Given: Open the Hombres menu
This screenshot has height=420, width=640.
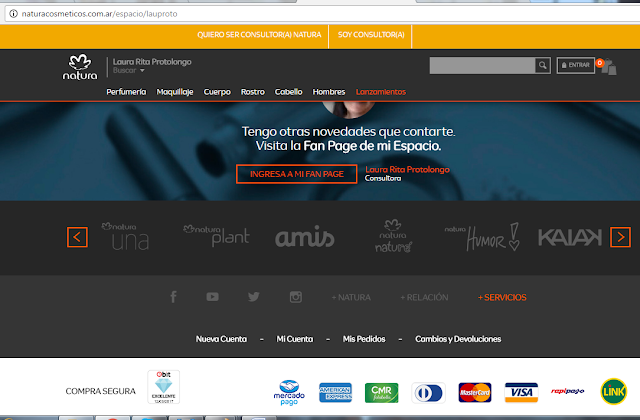Looking at the screenshot, I should tap(329, 92).
